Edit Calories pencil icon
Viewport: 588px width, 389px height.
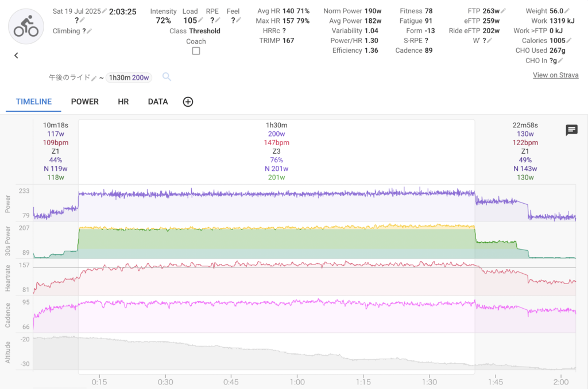(x=569, y=41)
